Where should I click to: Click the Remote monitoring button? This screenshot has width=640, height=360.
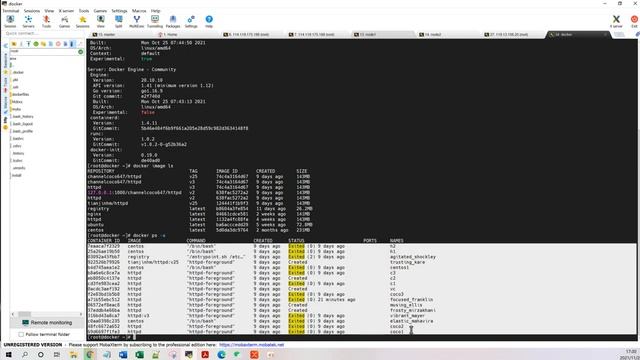click(x=47, y=323)
